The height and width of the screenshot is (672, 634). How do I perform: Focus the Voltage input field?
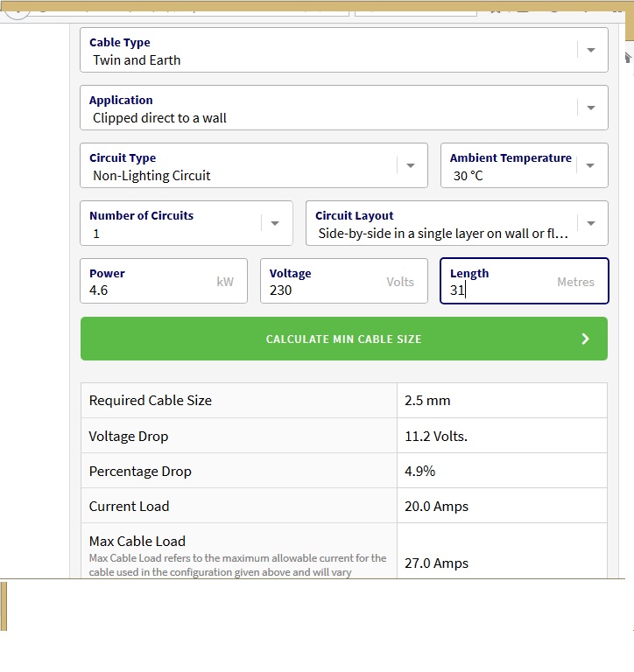coord(324,290)
